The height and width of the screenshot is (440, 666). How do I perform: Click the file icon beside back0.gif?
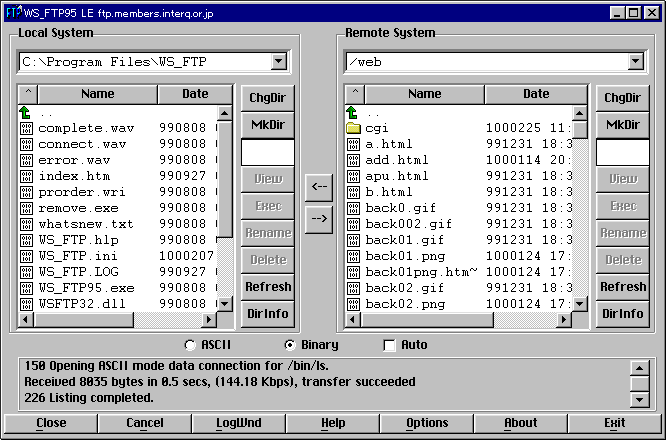[x=353, y=209]
